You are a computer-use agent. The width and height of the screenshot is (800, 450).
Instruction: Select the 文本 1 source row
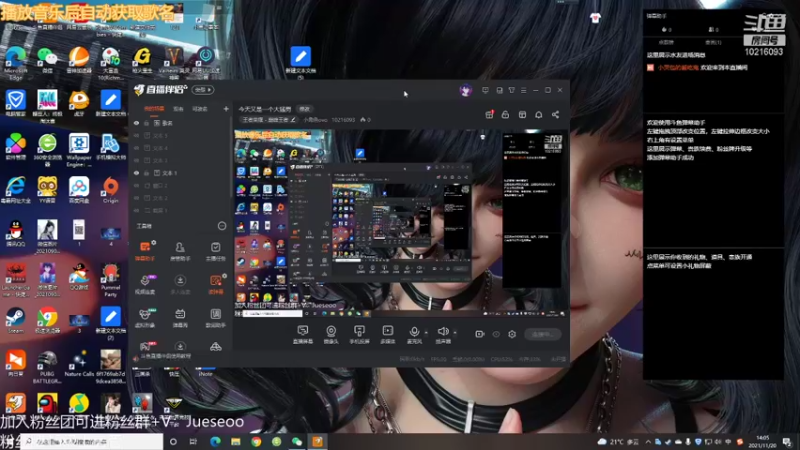coord(181,173)
